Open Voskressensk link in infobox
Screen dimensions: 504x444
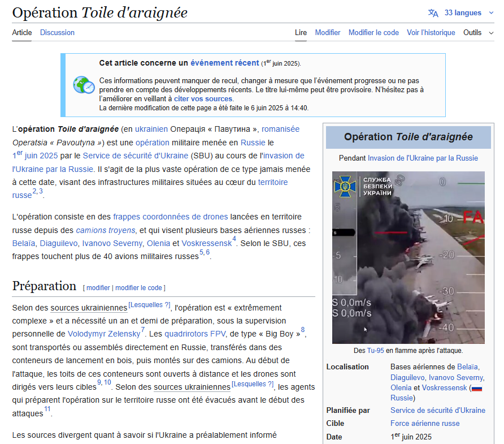[444, 387]
